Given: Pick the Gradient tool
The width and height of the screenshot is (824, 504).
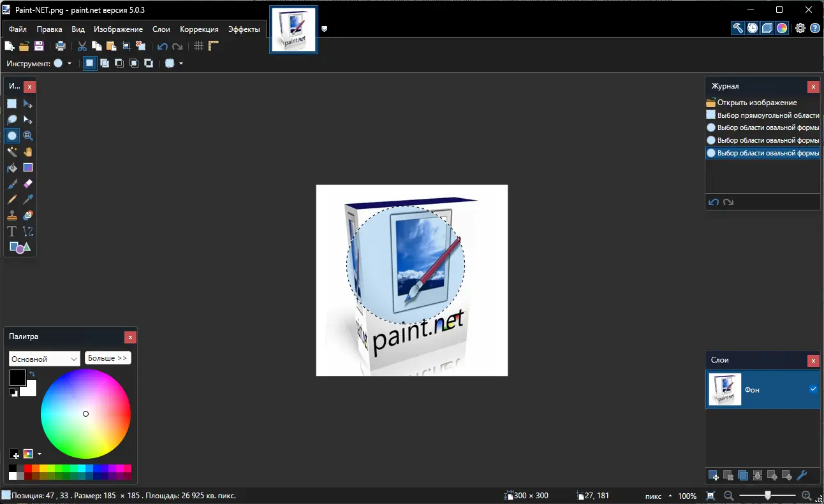Looking at the screenshot, I should [x=28, y=168].
